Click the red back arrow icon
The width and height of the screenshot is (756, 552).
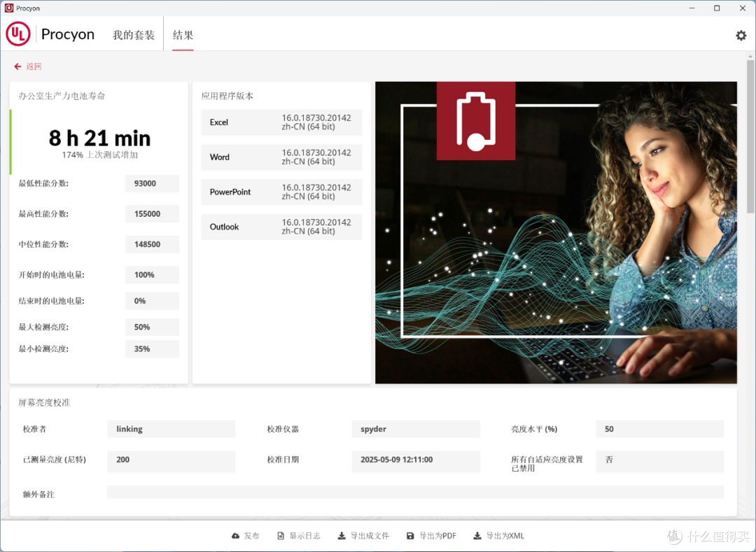coord(17,66)
